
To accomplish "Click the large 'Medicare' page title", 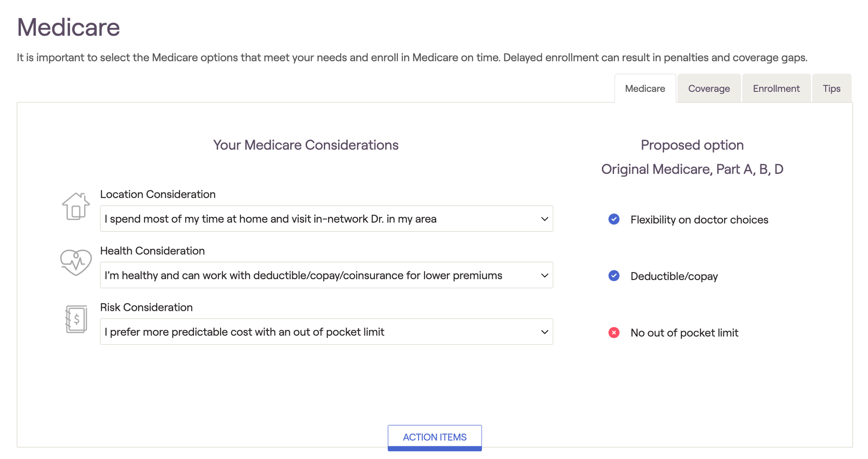I will [x=68, y=27].
